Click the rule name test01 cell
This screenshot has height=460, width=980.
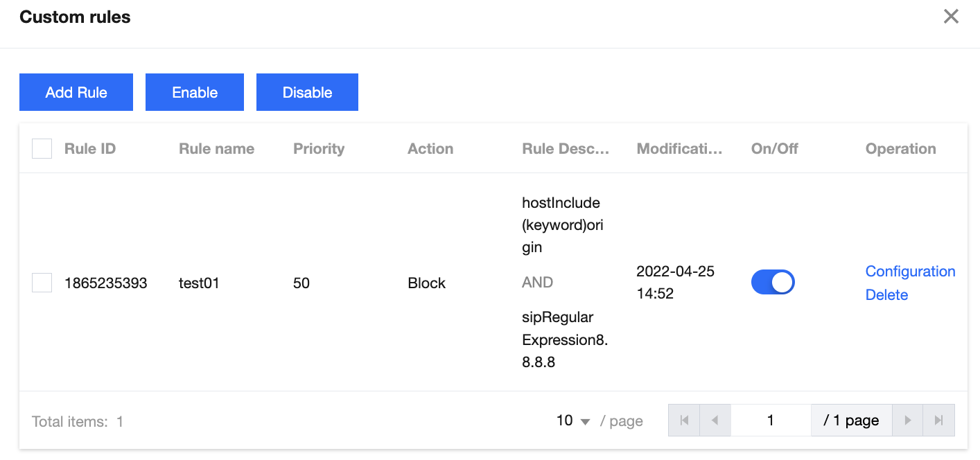199,283
